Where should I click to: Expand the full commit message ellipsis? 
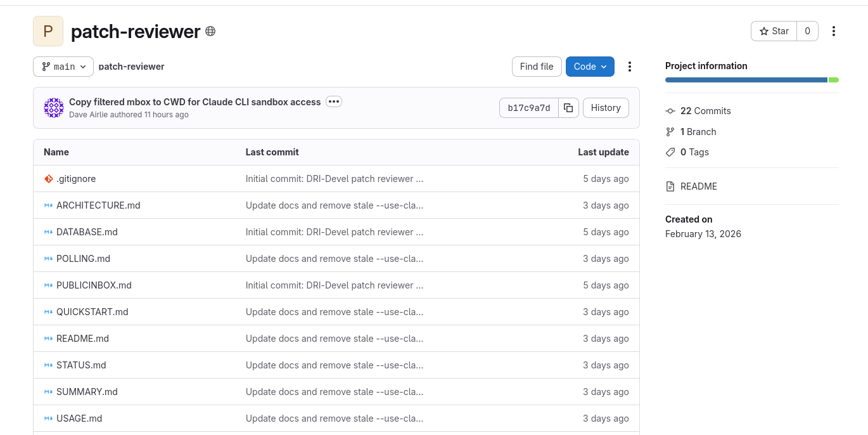(334, 101)
